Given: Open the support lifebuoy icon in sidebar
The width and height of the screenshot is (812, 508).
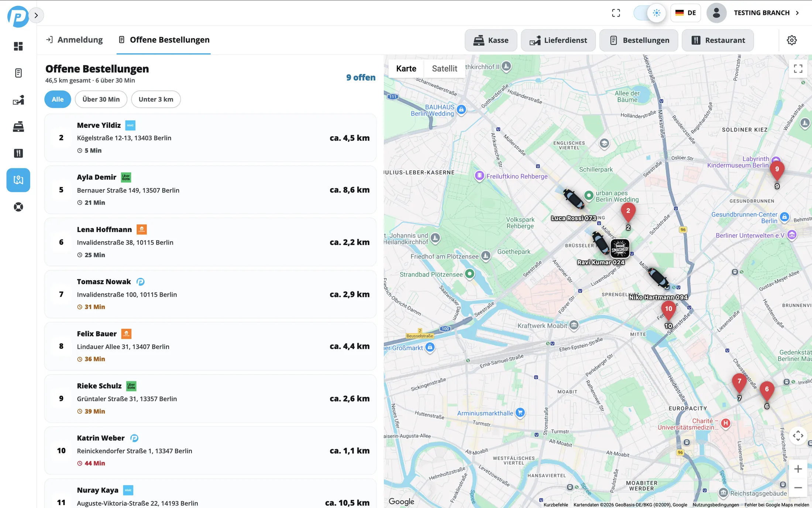Looking at the screenshot, I should pos(18,207).
